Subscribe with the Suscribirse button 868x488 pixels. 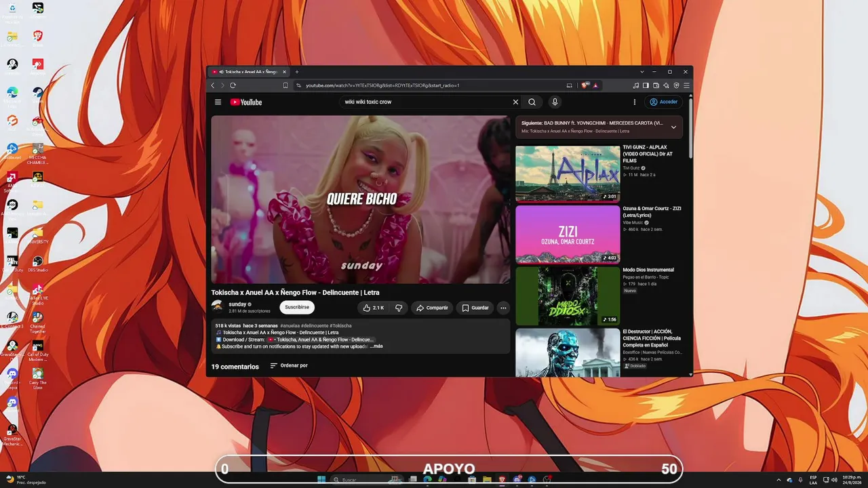point(297,307)
